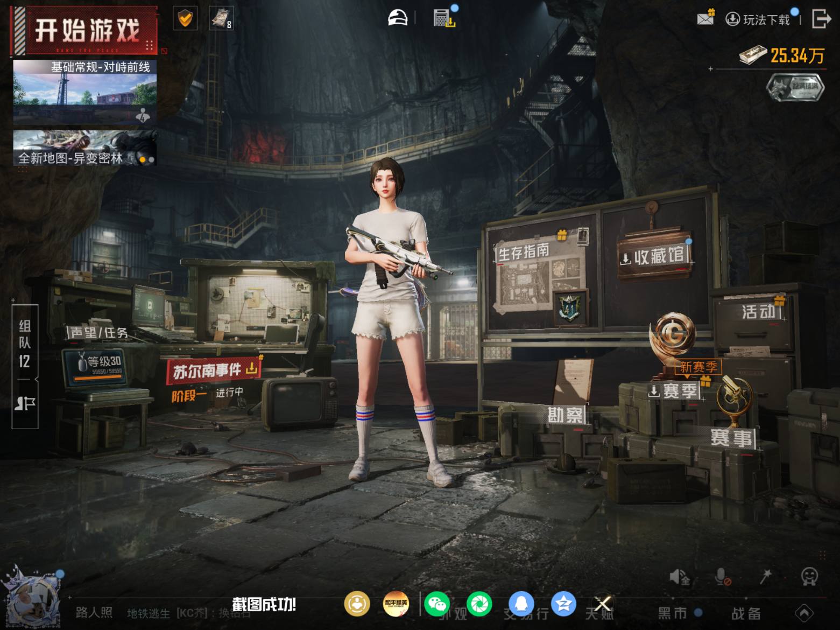Open the emote face icon
The height and width of the screenshot is (630, 840).
pos(809,577)
